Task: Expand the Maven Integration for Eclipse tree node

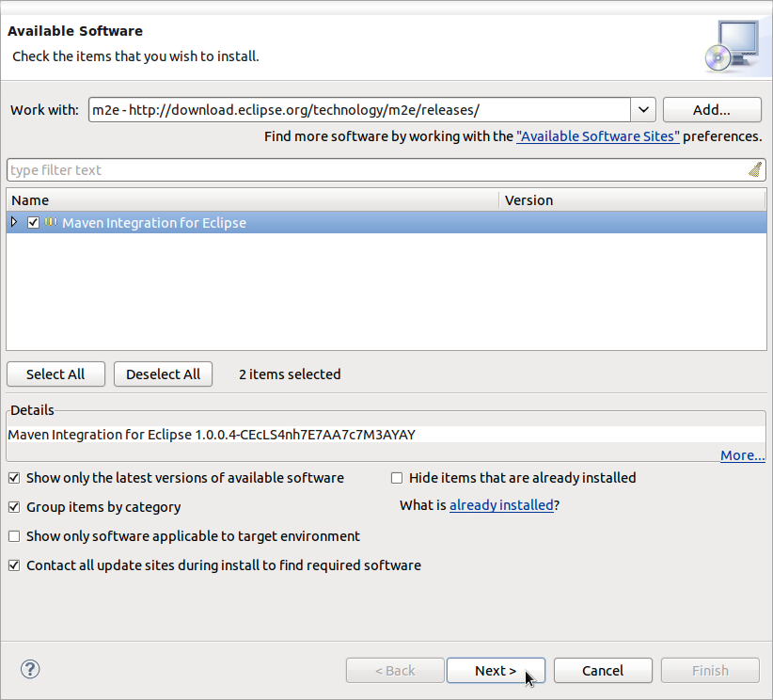Action: tap(14, 223)
